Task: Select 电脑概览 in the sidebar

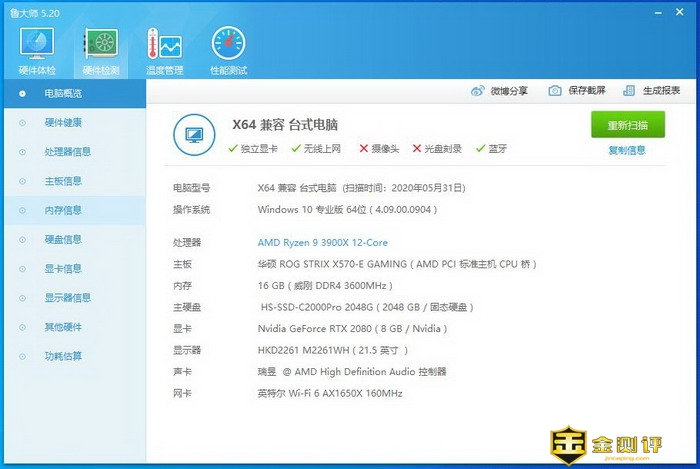Action: pos(63,94)
